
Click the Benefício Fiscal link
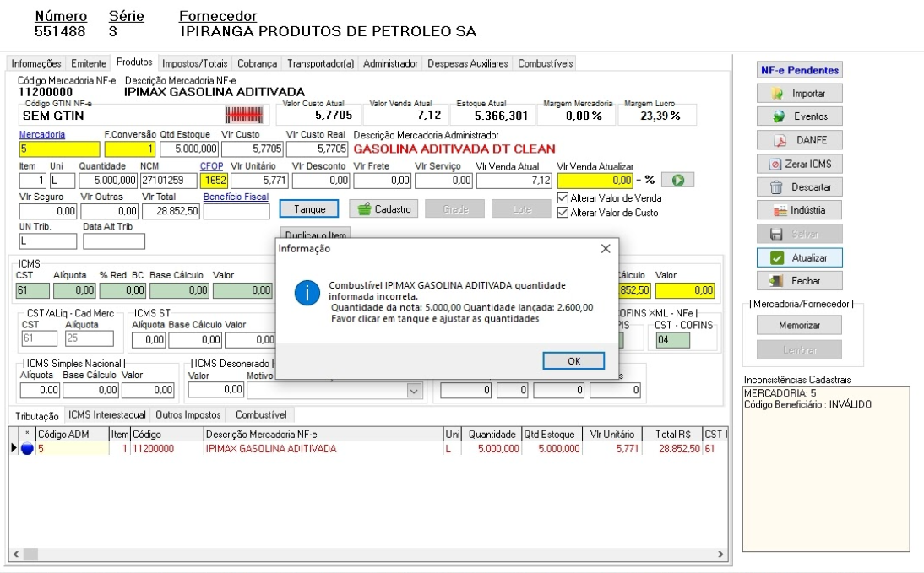pos(236,197)
